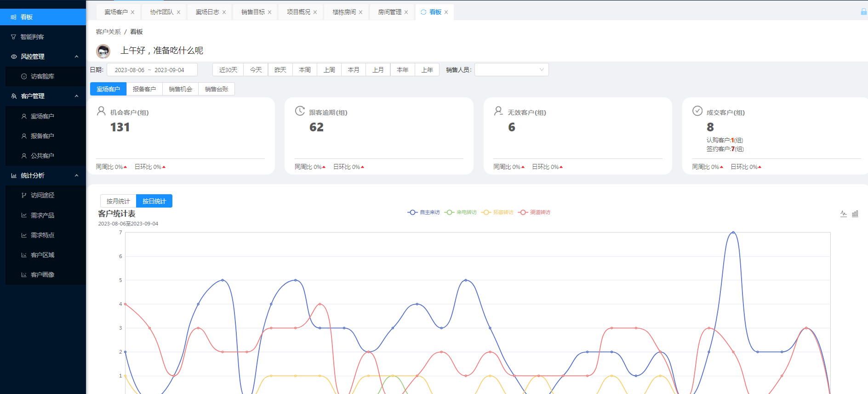
Task: Refresh the 看板 tab via its reload icon
Action: (423, 12)
